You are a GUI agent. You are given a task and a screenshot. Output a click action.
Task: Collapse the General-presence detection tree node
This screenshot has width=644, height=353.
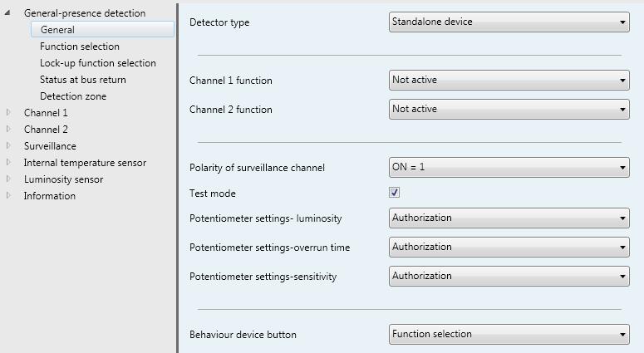(7, 13)
